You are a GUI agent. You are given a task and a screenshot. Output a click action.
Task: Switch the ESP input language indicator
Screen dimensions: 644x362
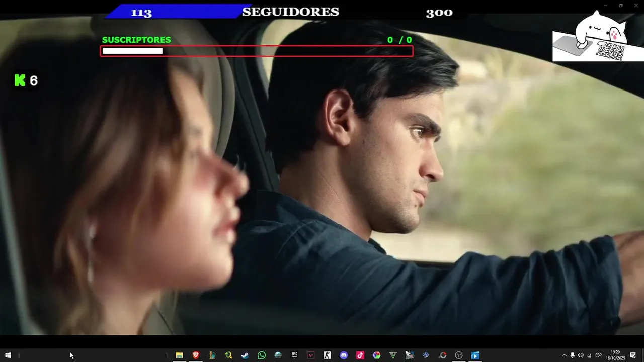click(x=598, y=355)
